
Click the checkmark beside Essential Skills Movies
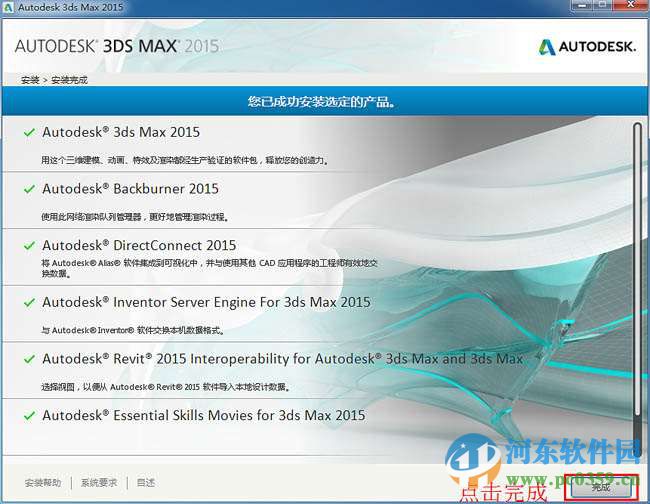point(29,416)
